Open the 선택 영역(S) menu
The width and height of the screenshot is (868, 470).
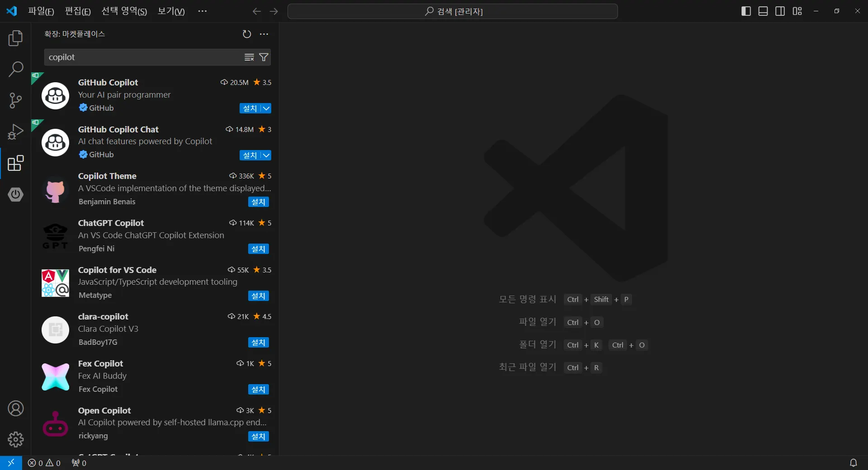(x=124, y=11)
